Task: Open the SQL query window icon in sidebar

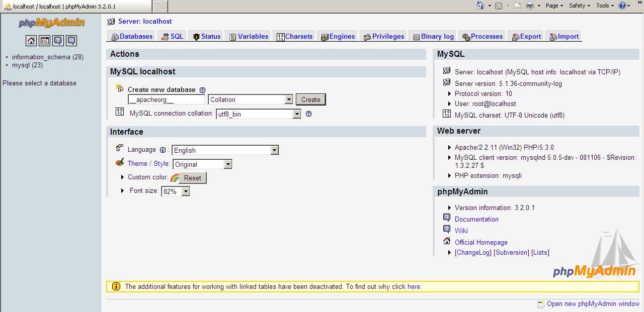Action: pos(45,41)
